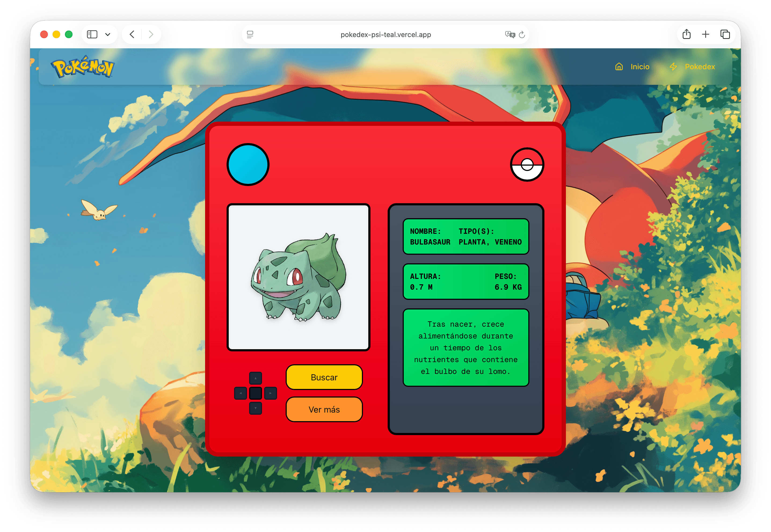Click the lightning bolt icon beside Pokedex
771x532 pixels.
pos(673,67)
